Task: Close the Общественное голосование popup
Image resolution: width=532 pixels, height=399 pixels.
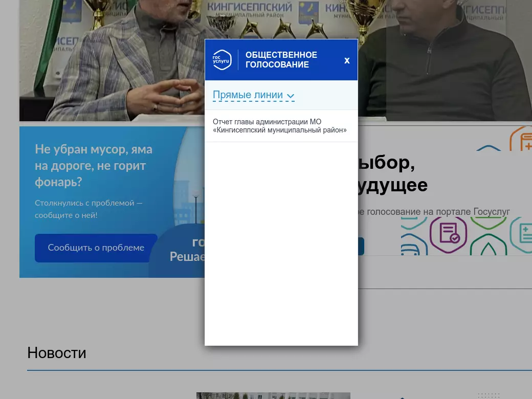Action: pyautogui.click(x=347, y=60)
